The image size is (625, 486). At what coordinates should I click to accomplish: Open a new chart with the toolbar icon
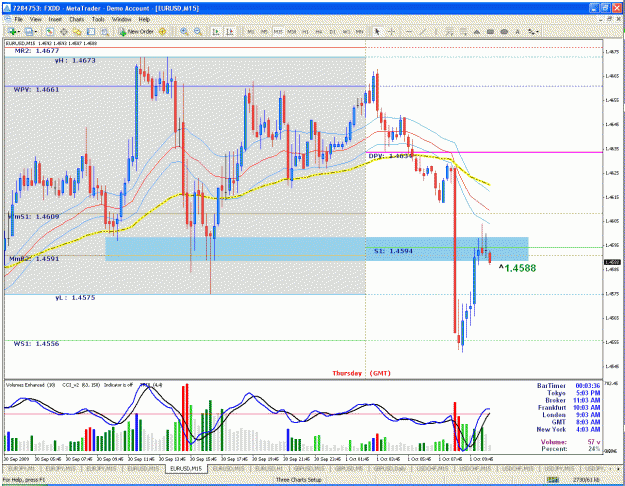pos(11,31)
